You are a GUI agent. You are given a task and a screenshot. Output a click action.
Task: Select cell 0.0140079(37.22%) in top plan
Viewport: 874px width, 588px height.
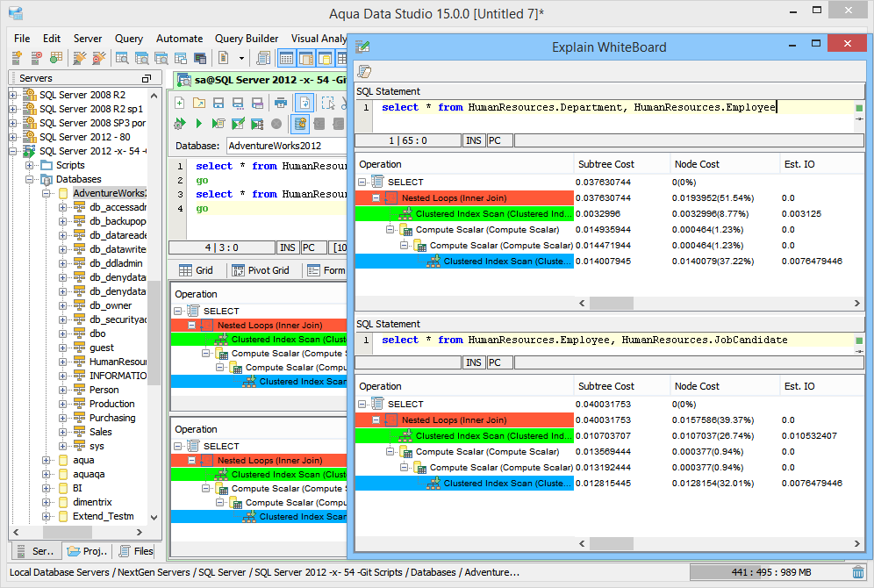coord(713,262)
